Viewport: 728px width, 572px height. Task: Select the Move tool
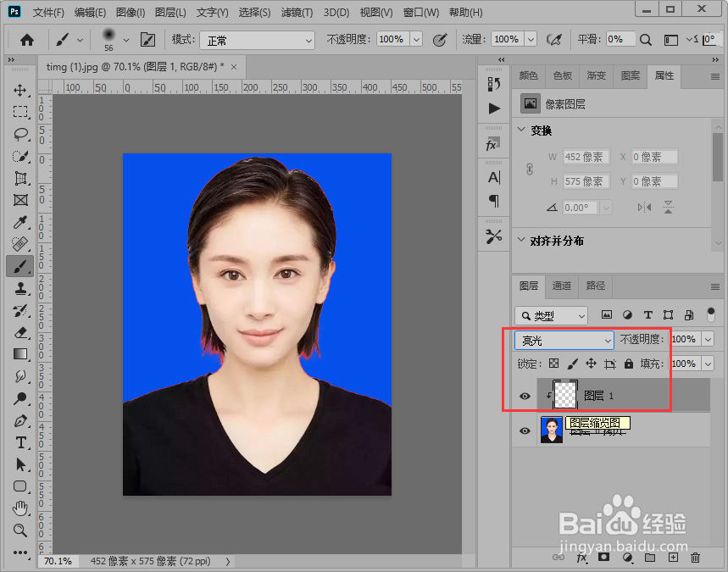click(20, 90)
